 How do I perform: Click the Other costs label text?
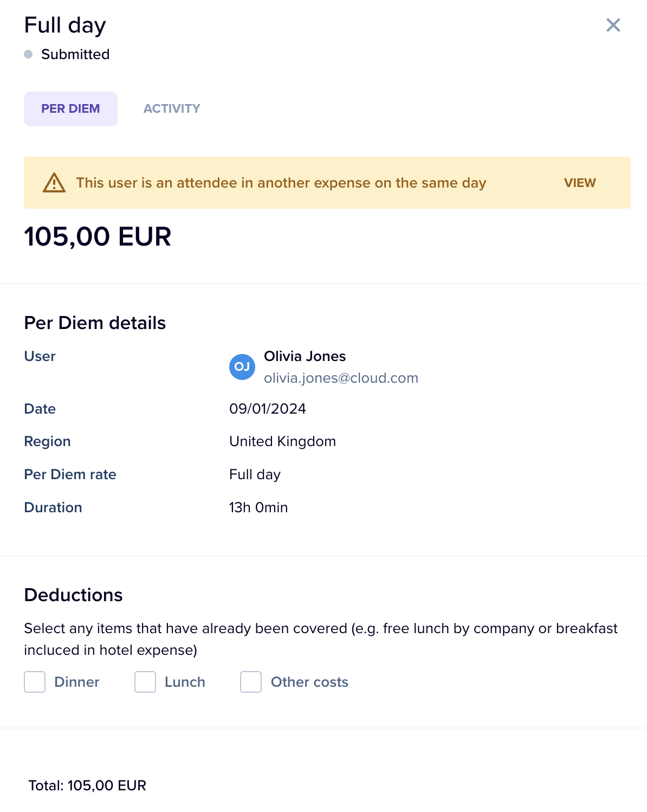click(309, 682)
